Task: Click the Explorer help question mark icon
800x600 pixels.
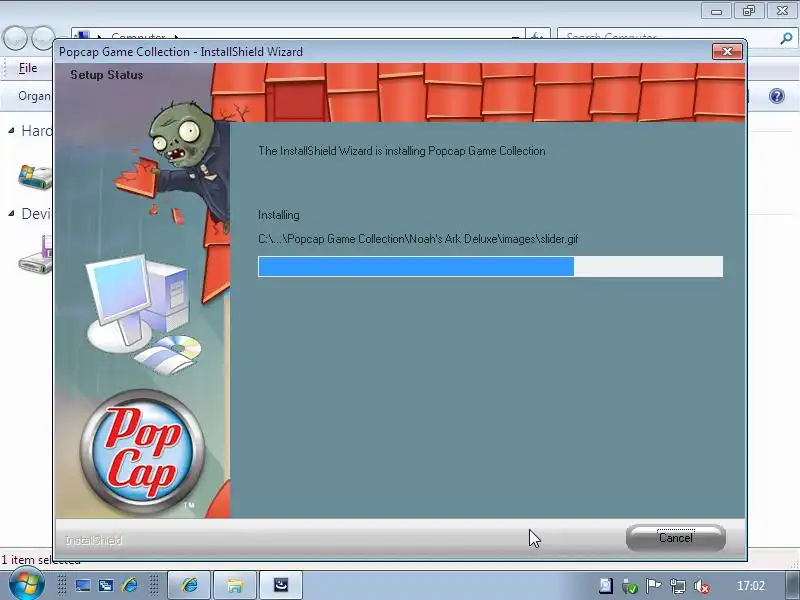Action: (x=777, y=96)
